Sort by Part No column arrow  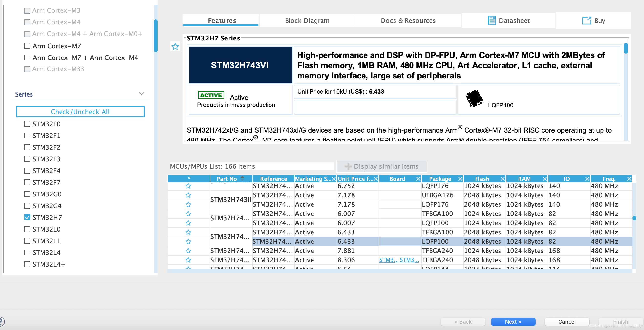tap(242, 178)
